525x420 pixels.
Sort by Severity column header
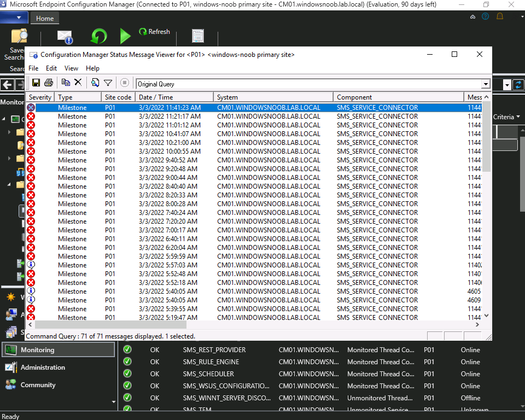pos(40,97)
